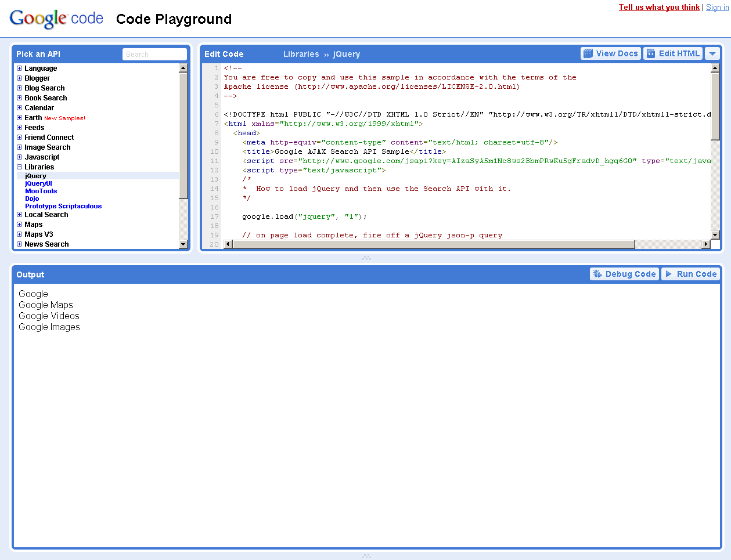Viewport: 731px width, 560px height.
Task: Click the Libraries category label
Action: (x=39, y=167)
